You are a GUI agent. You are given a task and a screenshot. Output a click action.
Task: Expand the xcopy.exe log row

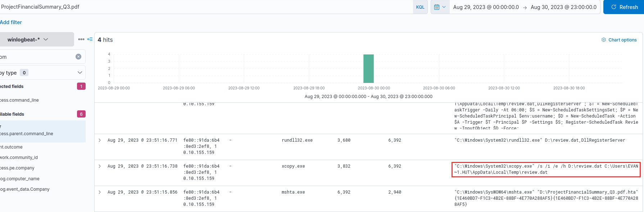100,166
